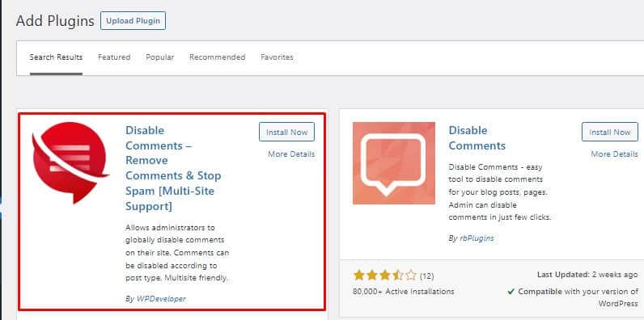Click the orange speech bubble plugin icon
The width and height of the screenshot is (644, 320).
(x=394, y=163)
